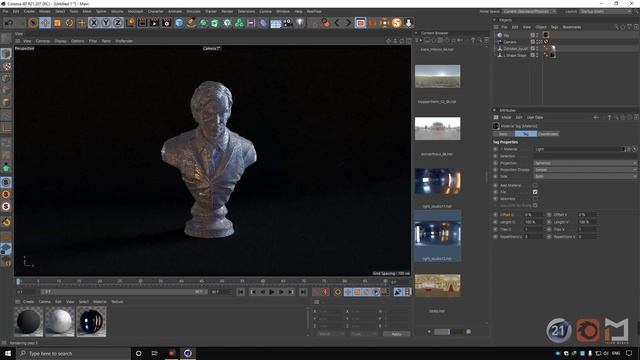Toggle the X axis lock
This screenshot has width=640, height=360.
94,23
